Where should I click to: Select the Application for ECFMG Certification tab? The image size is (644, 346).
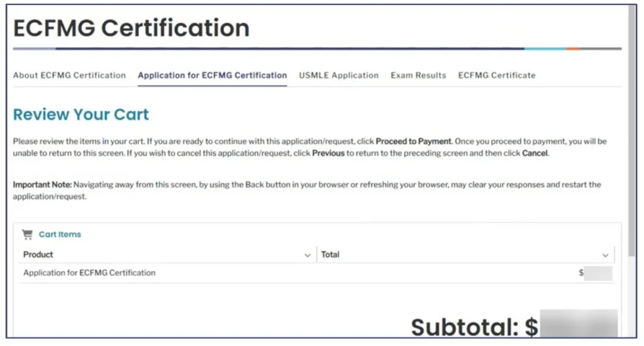click(213, 75)
